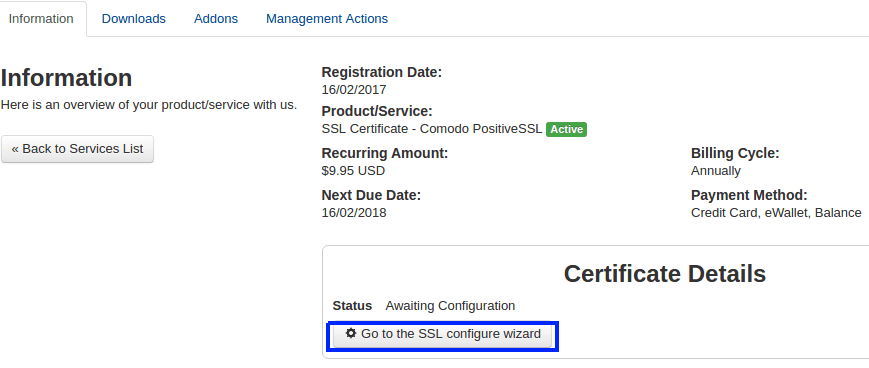Screen dimensions: 869x368
Task: Click the green Active status badge
Action: 566,129
